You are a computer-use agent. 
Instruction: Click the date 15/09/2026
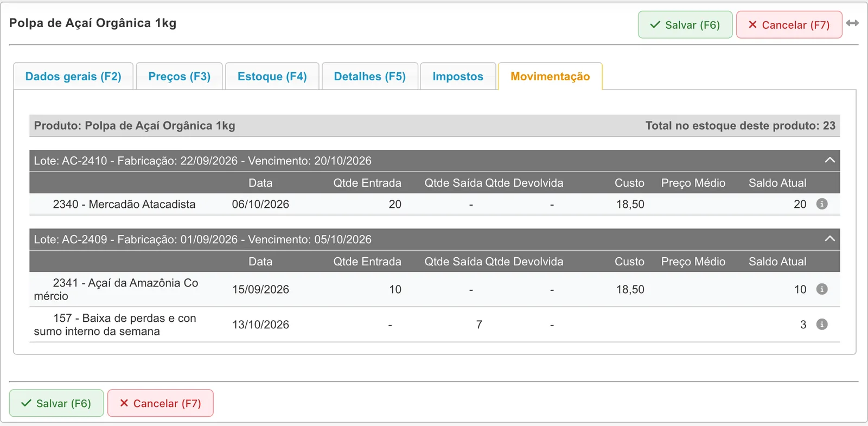coord(260,290)
